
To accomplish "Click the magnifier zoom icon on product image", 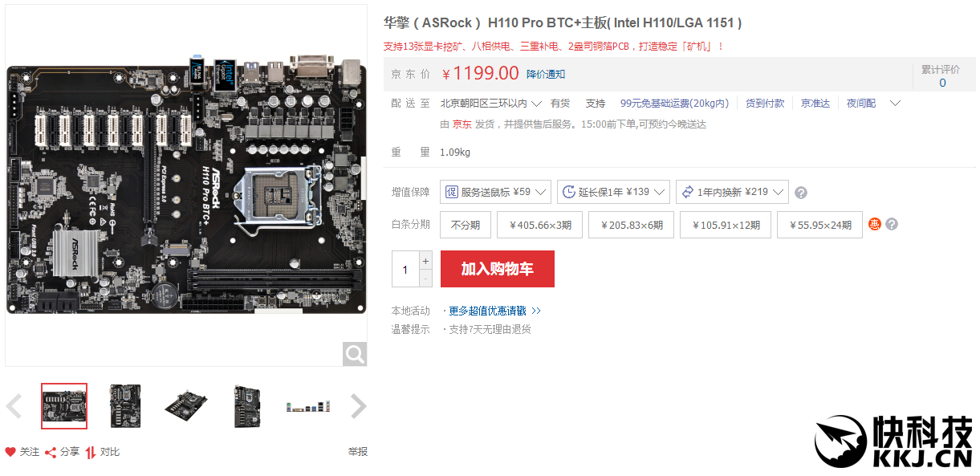I will (355, 353).
